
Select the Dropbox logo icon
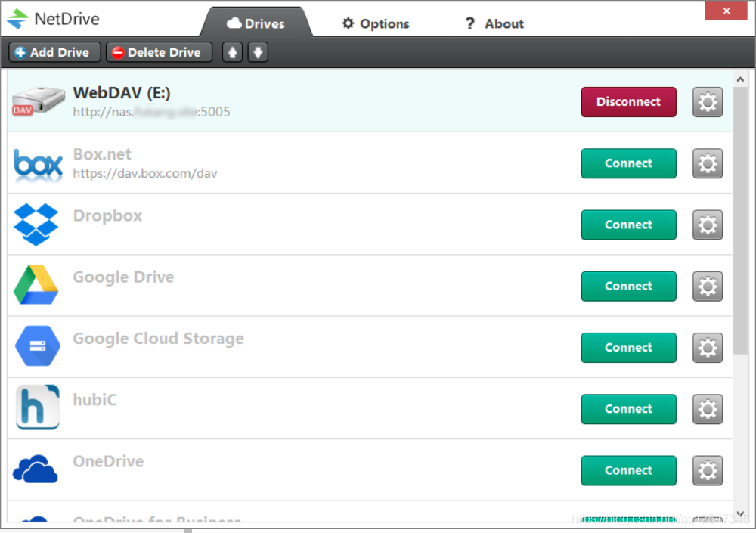coord(36,225)
